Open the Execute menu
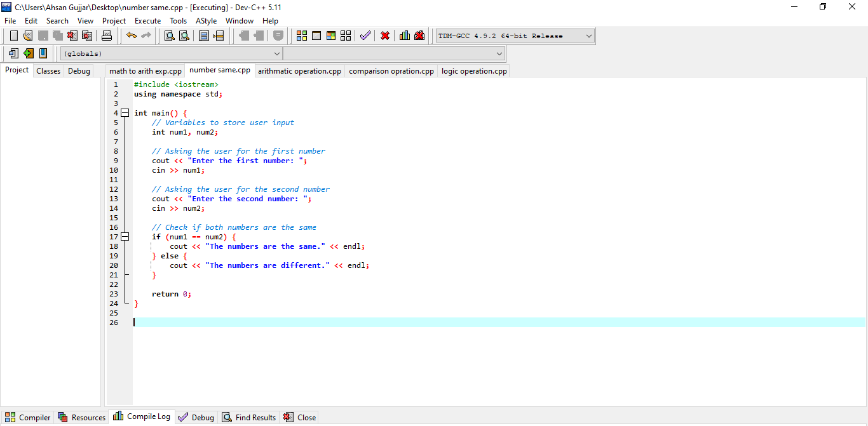This screenshot has height=426, width=868. pyautogui.click(x=148, y=21)
